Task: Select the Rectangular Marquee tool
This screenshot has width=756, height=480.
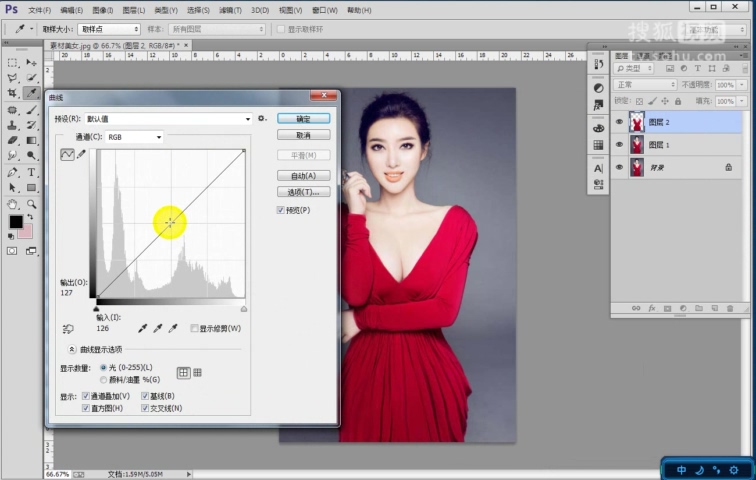Action: coord(13,63)
